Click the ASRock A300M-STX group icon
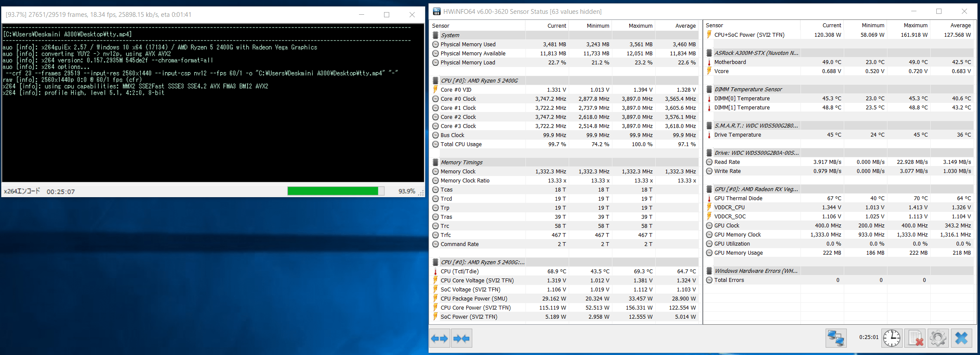 point(709,53)
